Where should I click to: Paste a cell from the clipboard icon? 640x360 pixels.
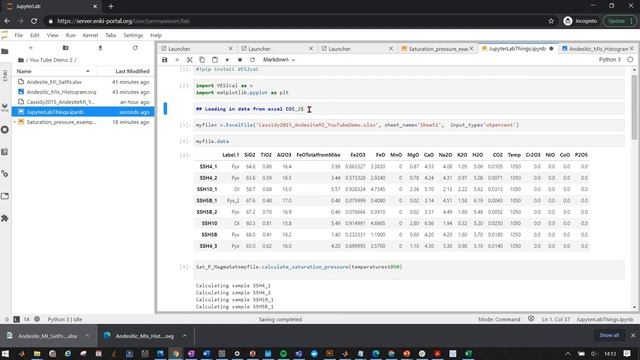click(x=215, y=60)
